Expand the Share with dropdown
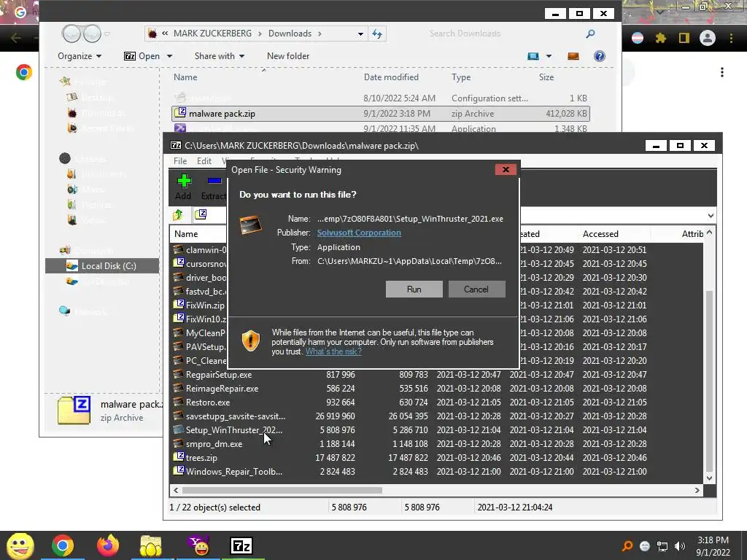Viewport: 747px width, 560px height. pyautogui.click(x=219, y=56)
